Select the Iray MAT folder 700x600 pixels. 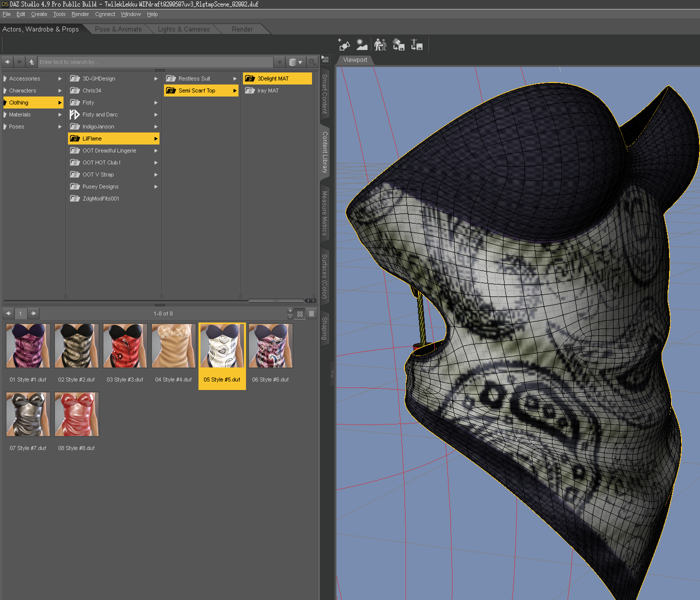coord(267,90)
